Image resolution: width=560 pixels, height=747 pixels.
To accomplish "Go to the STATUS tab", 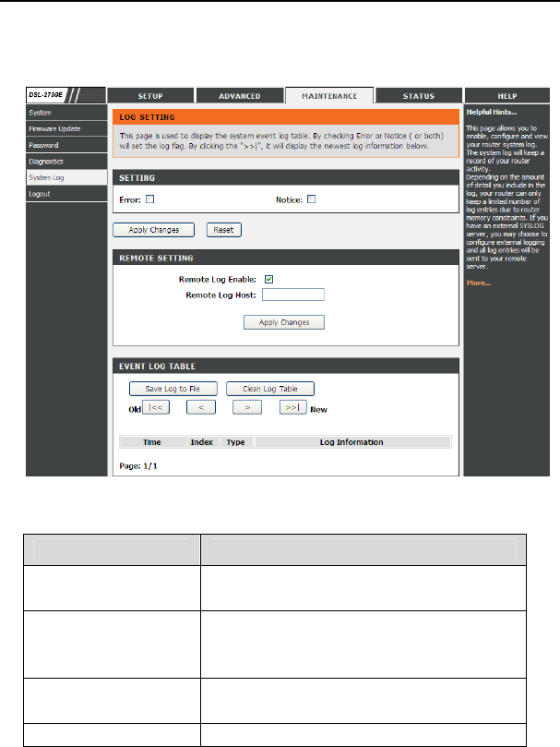I will point(419,96).
